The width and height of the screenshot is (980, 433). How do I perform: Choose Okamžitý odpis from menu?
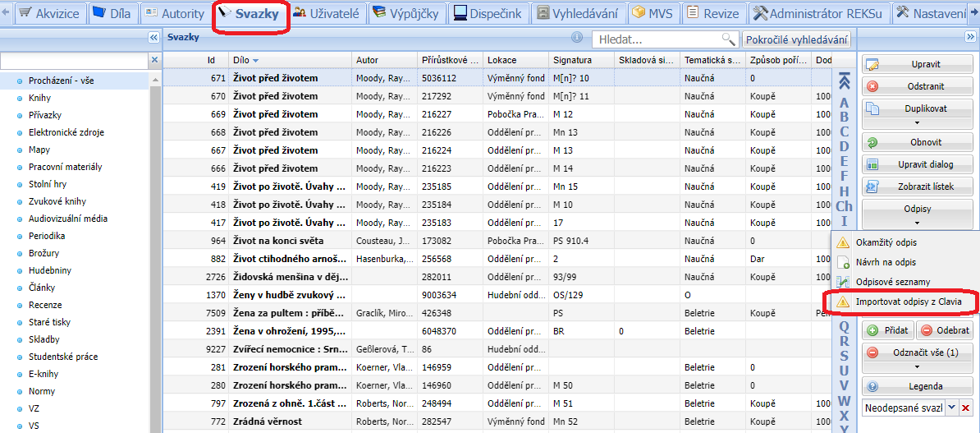click(x=886, y=242)
